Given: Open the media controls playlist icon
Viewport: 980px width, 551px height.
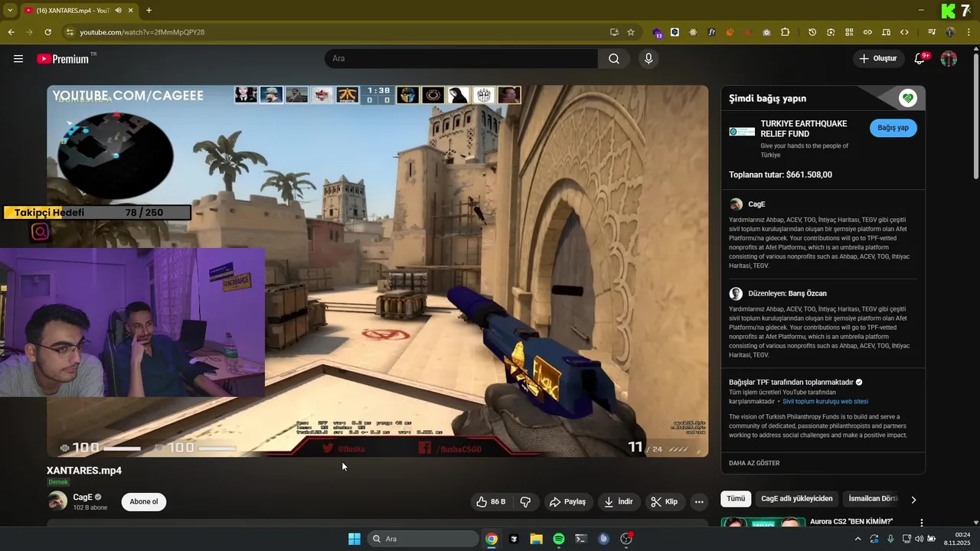Looking at the screenshot, I should click(x=932, y=32).
